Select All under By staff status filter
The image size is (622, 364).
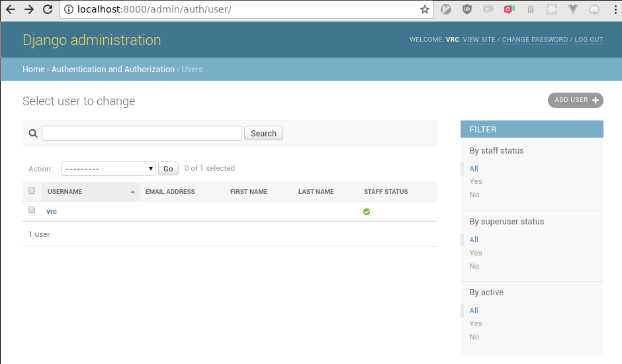(x=474, y=169)
